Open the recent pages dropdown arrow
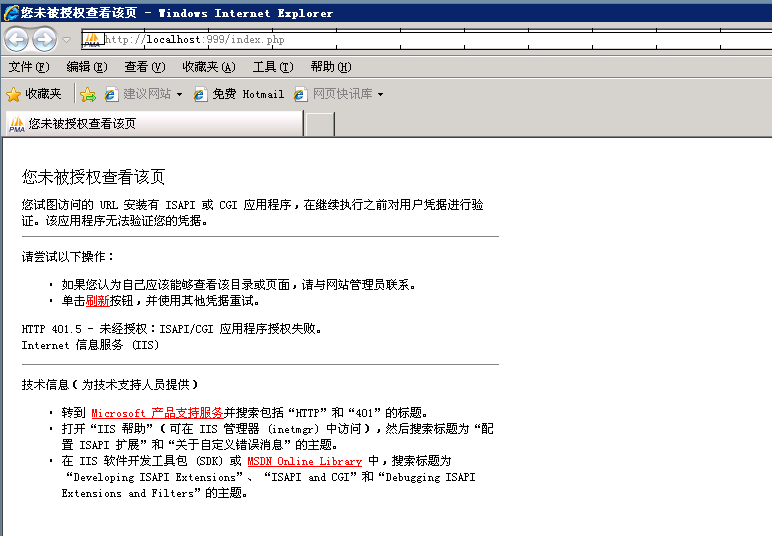The width and height of the screenshot is (772, 536). 67,40
